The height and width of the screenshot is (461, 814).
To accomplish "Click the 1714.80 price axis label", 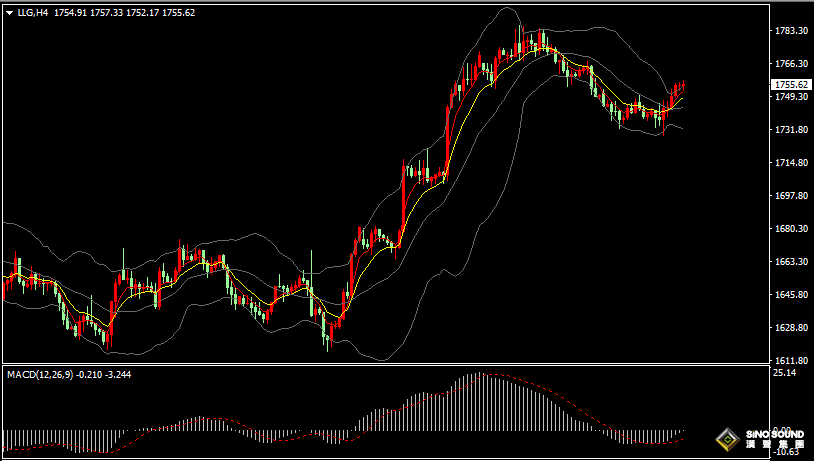I will [x=791, y=163].
